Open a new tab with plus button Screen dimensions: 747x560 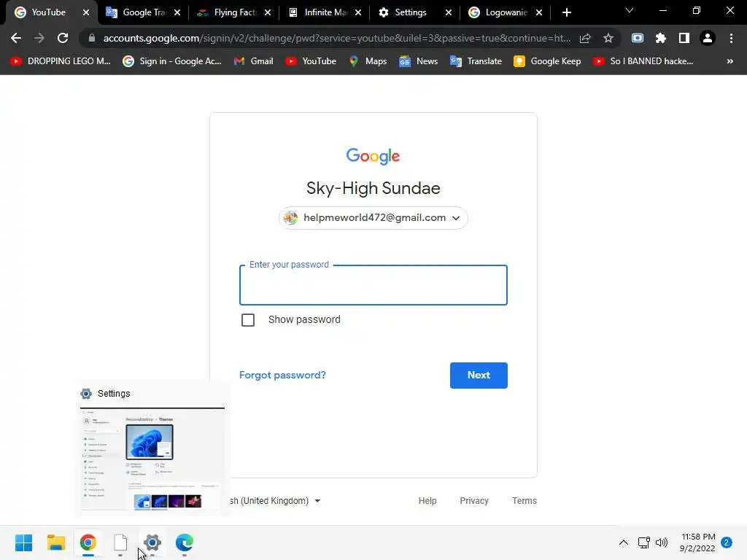point(566,12)
